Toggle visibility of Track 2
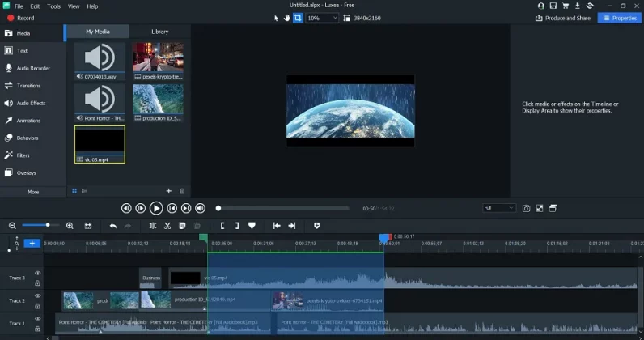The image size is (644, 340). (37, 296)
